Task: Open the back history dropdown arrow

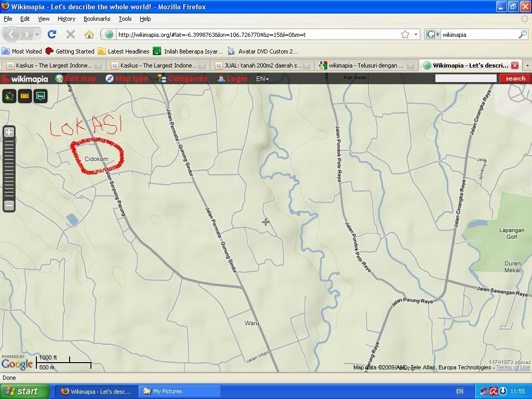Action: (x=37, y=34)
